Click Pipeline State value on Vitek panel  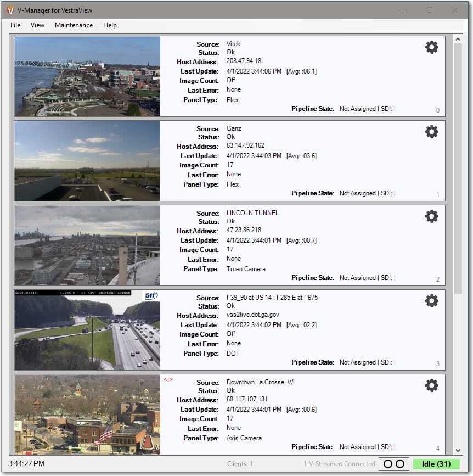[368, 109]
